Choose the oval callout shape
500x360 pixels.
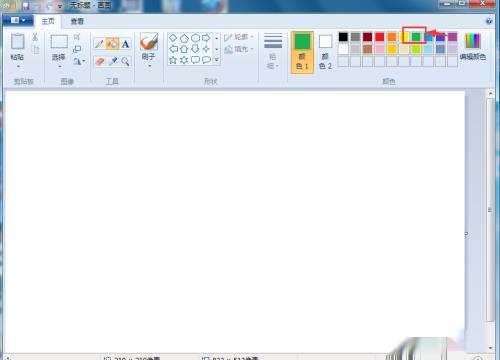point(206,60)
